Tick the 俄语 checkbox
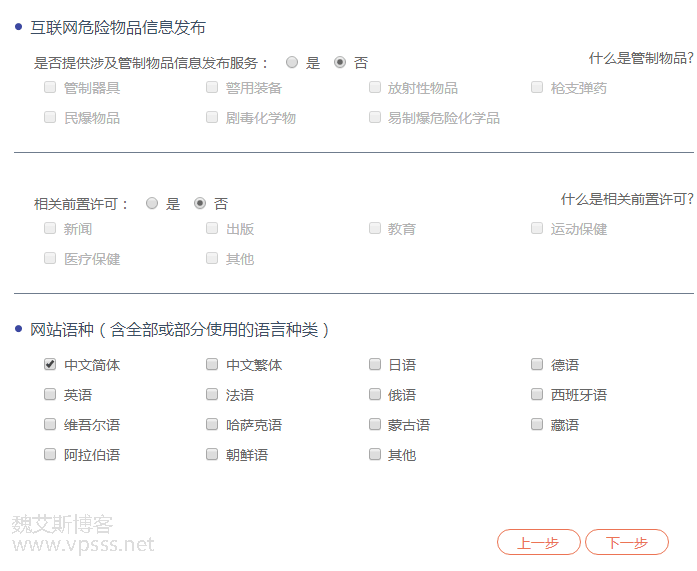 375,395
